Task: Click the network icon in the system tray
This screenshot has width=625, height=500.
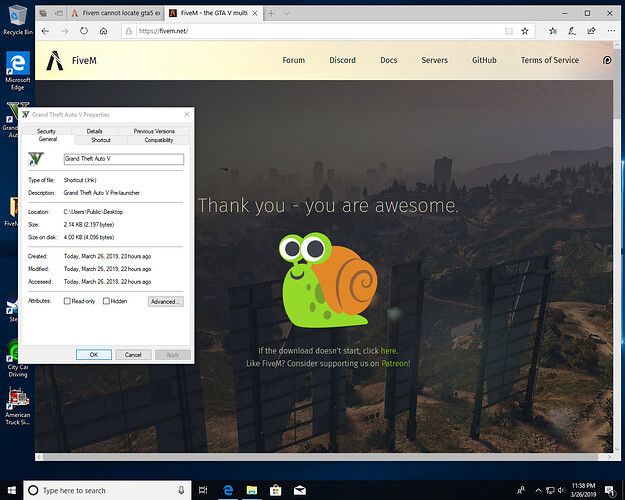Action: [550, 490]
